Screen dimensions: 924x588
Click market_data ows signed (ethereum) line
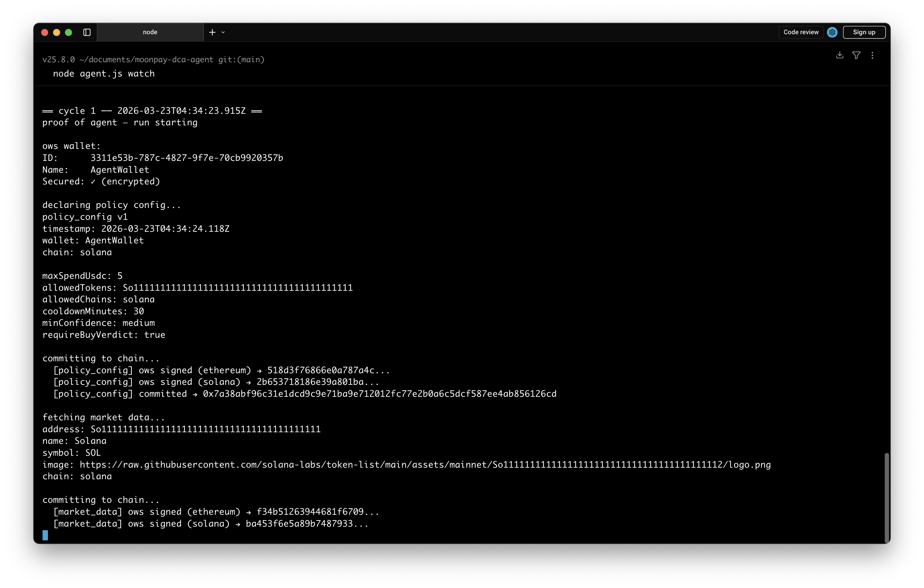click(216, 511)
